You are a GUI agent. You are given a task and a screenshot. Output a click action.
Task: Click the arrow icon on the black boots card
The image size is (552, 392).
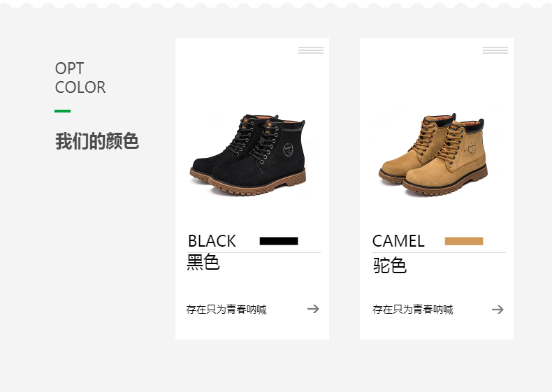(313, 309)
